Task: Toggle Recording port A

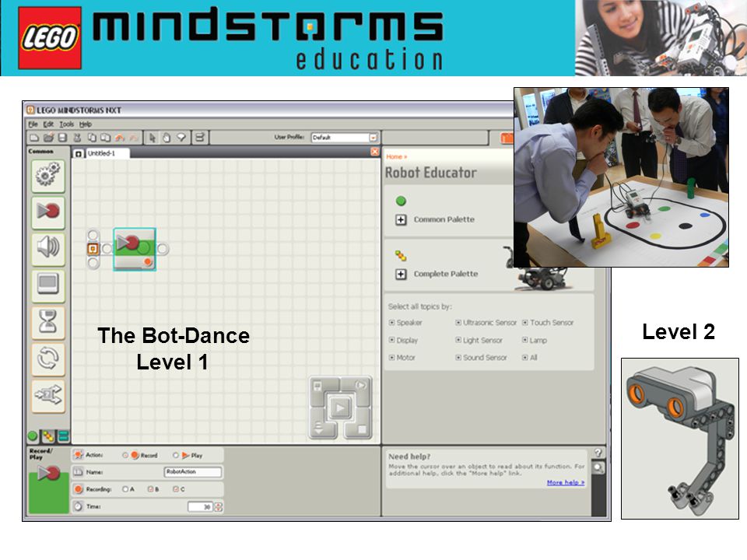Action: click(125, 489)
